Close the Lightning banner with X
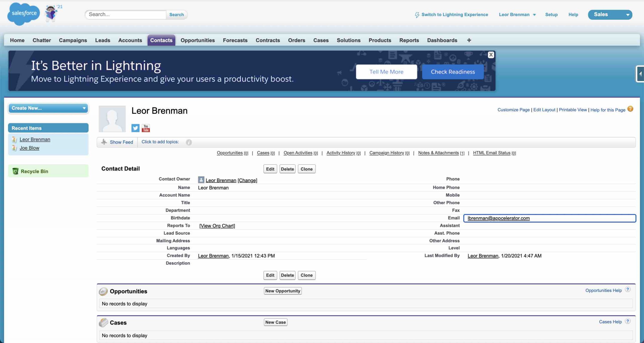Image resolution: width=644 pixels, height=343 pixels. coord(491,55)
